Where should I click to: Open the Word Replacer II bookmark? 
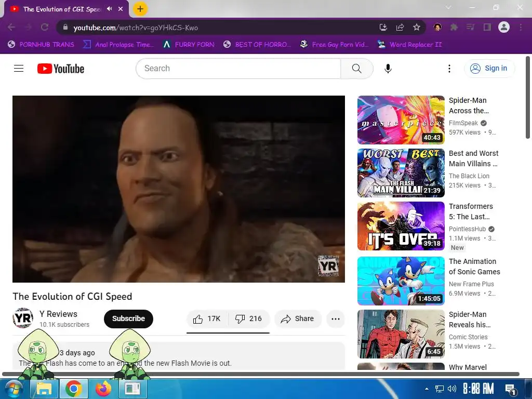[410, 45]
